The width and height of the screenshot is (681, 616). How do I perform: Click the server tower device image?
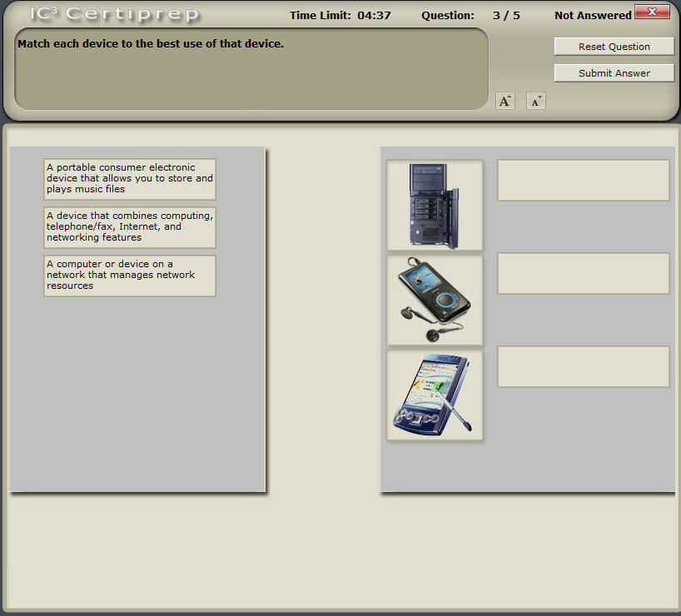pyautogui.click(x=434, y=204)
